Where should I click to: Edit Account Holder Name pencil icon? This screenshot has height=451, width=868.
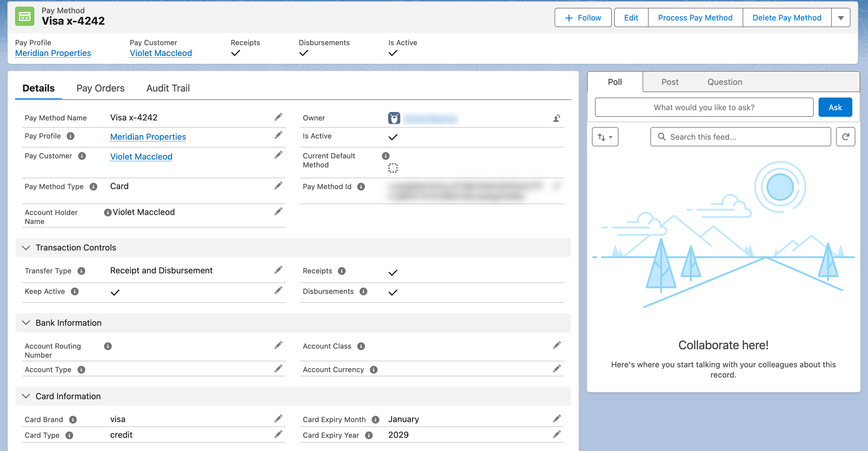coord(278,212)
